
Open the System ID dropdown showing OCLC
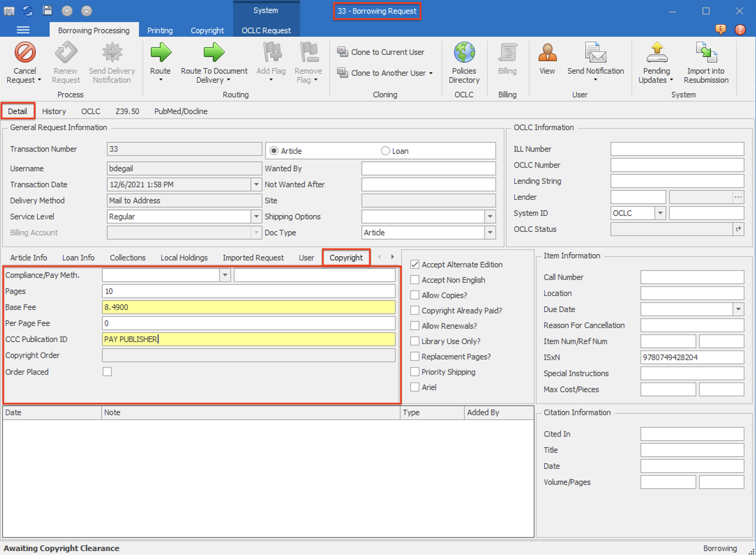(x=660, y=213)
